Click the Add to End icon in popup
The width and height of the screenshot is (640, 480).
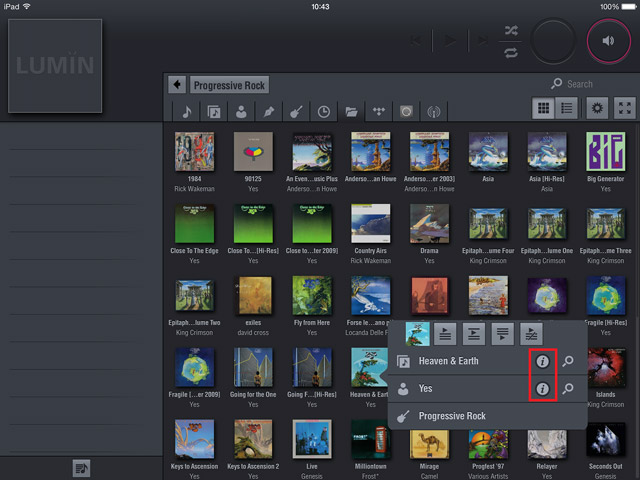coord(502,333)
